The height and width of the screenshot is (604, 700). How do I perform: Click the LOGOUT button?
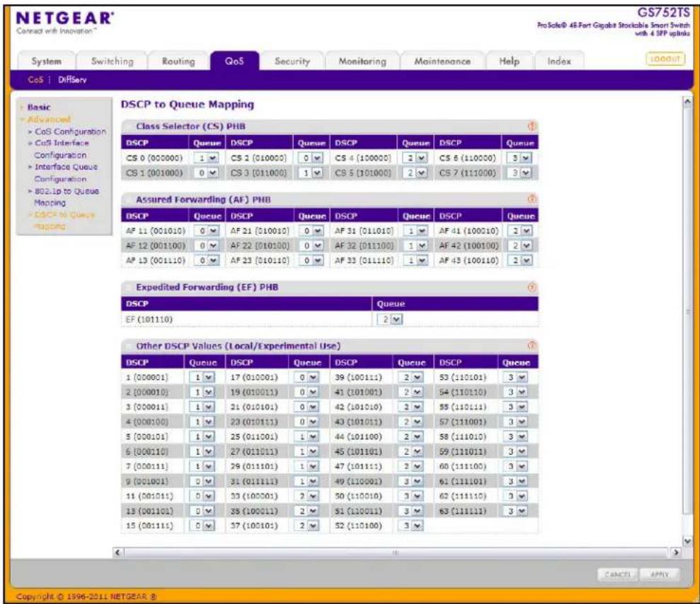(665, 59)
